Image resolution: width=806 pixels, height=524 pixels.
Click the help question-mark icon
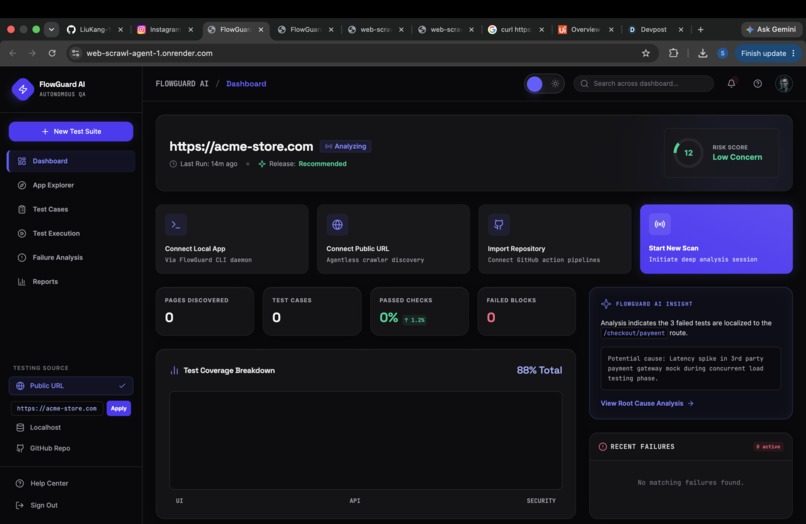pos(758,84)
